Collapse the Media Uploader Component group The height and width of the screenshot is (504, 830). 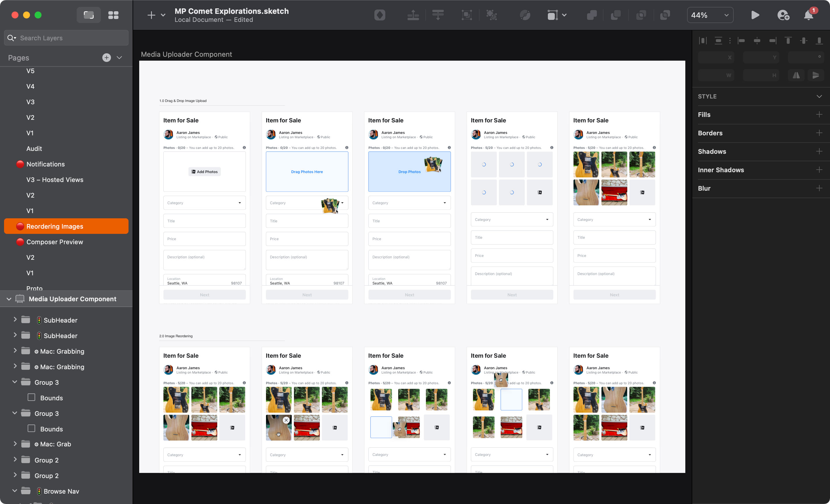tap(8, 299)
